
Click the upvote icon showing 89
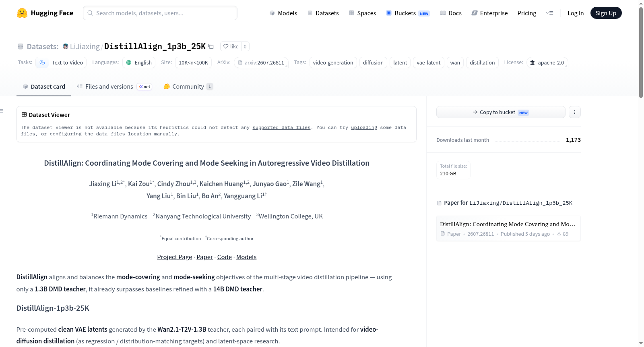(x=559, y=234)
